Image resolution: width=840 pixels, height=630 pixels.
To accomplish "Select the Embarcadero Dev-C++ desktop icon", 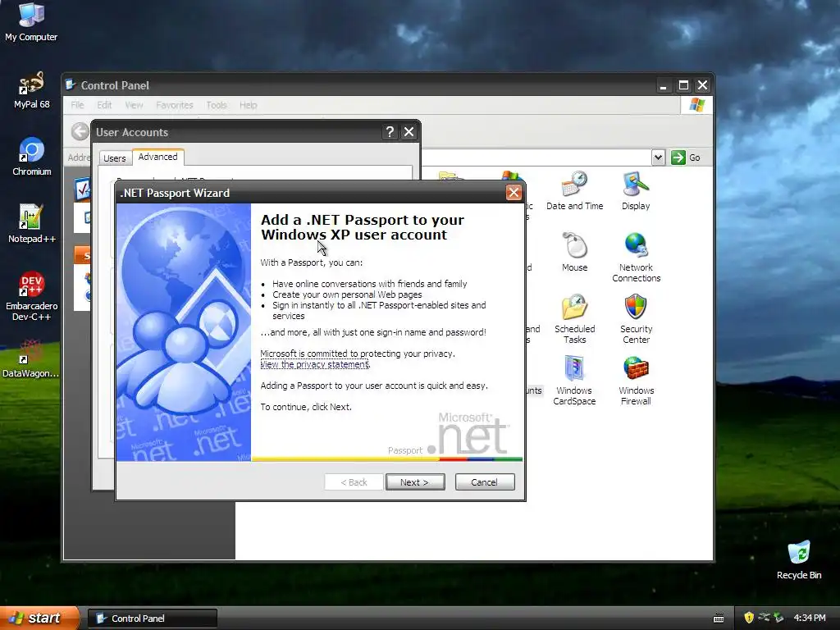I will coord(32,295).
